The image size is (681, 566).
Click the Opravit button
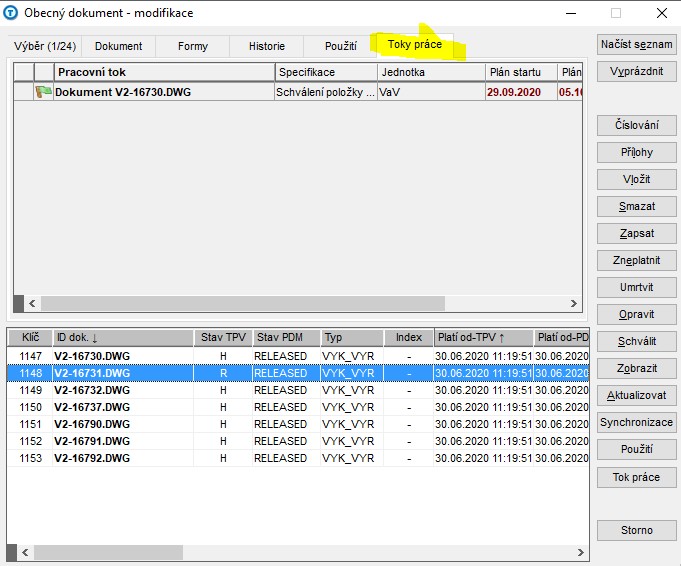pyautogui.click(x=636, y=314)
